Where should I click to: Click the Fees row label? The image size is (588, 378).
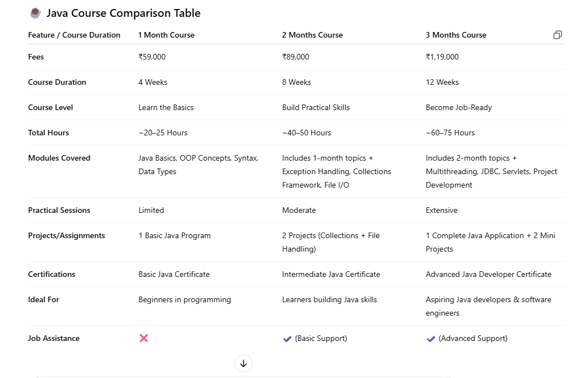pyautogui.click(x=35, y=57)
